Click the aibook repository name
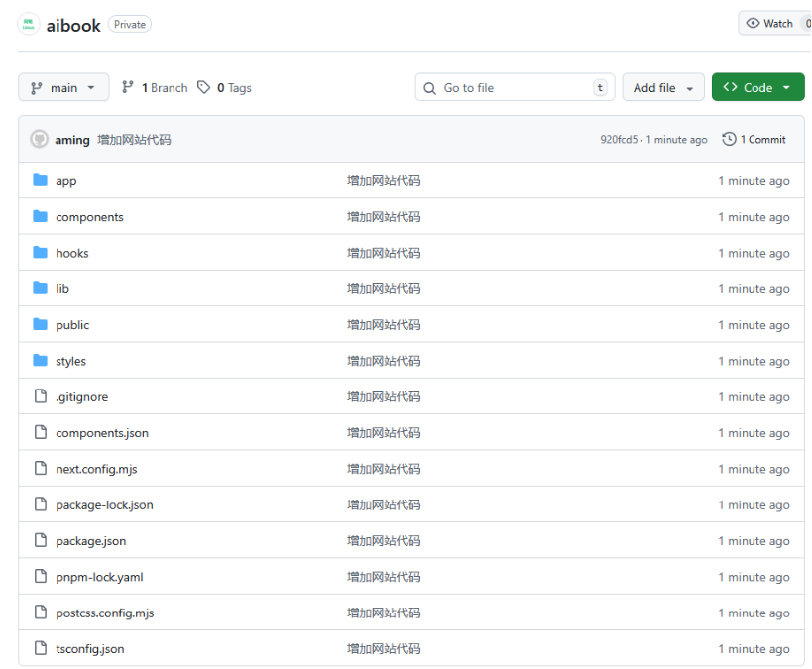 pos(73,25)
